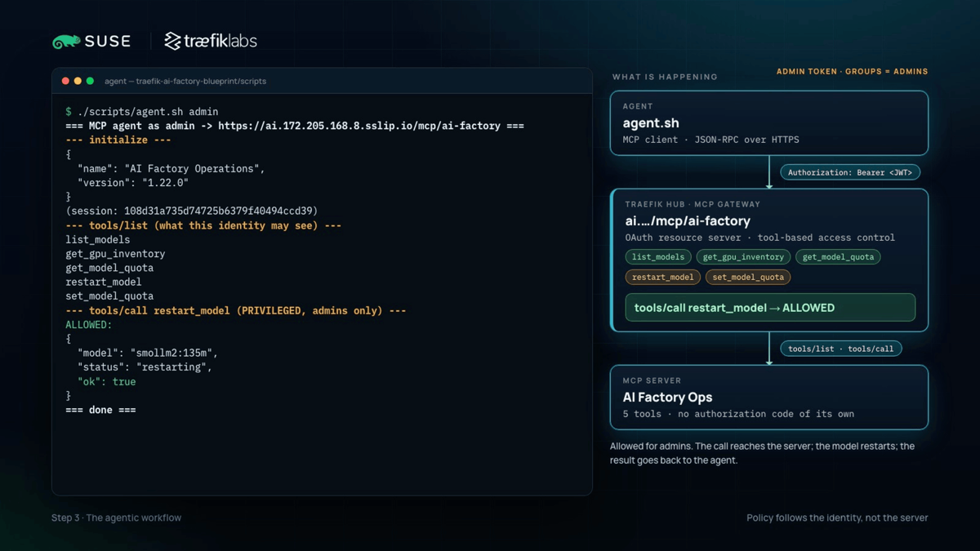Click the 'list_models' tool chip
980x551 pixels.
click(658, 257)
